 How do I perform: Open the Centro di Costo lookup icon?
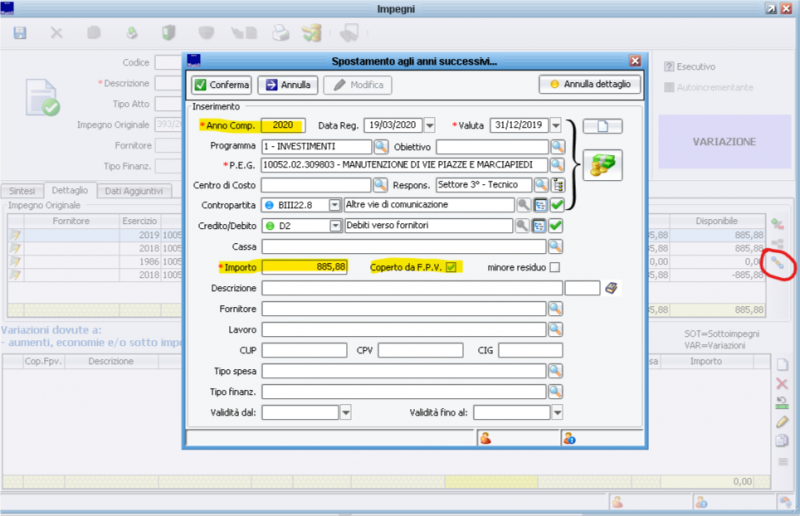tap(380, 185)
